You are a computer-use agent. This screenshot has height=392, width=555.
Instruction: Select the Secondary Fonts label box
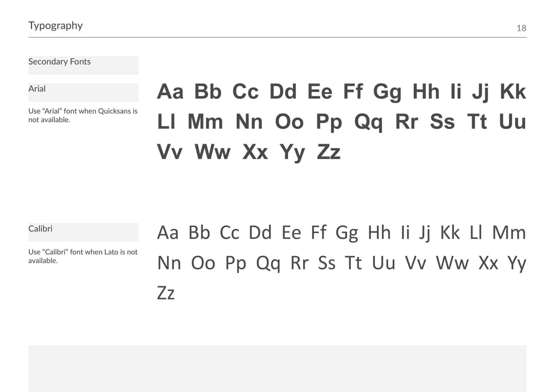[83, 65]
